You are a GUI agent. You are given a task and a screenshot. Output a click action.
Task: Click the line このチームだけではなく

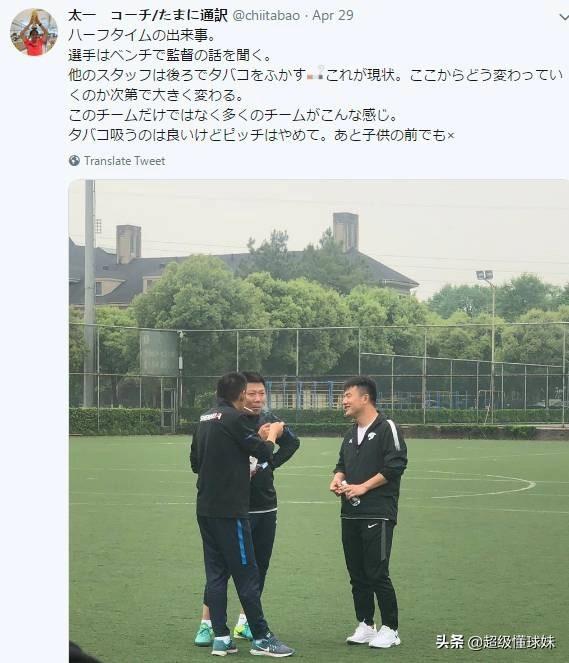[233, 115]
